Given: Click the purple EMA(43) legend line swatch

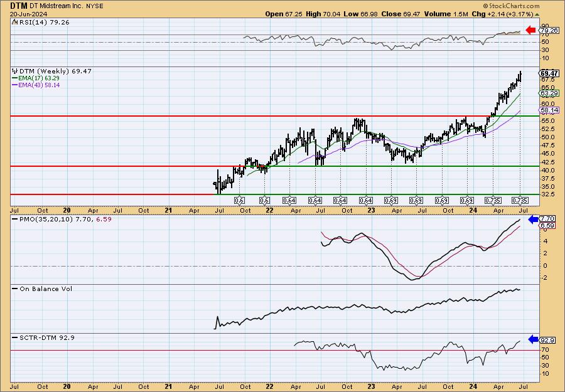Looking at the screenshot, I should (x=15, y=85).
